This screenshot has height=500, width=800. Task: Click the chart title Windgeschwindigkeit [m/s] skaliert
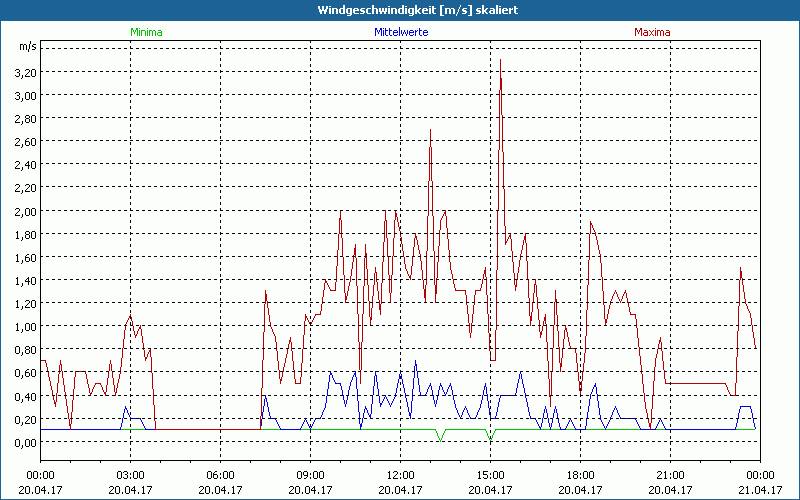coord(400,10)
